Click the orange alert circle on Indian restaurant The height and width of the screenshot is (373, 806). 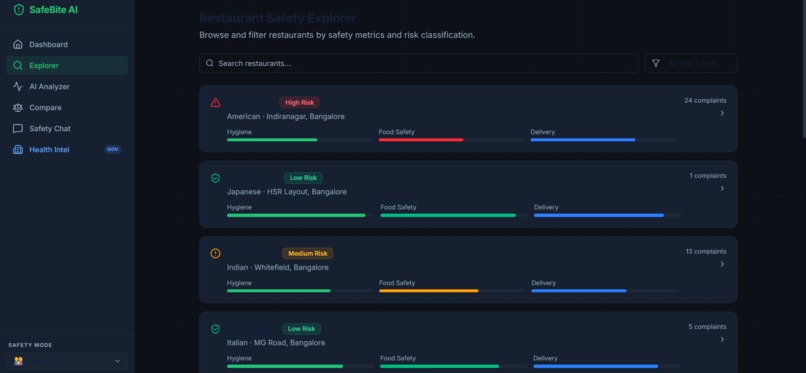click(215, 253)
